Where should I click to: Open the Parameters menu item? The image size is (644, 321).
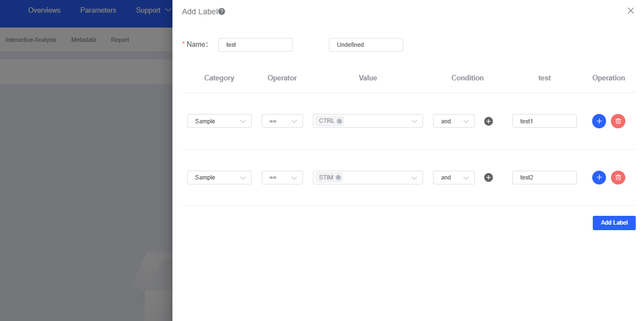(98, 10)
